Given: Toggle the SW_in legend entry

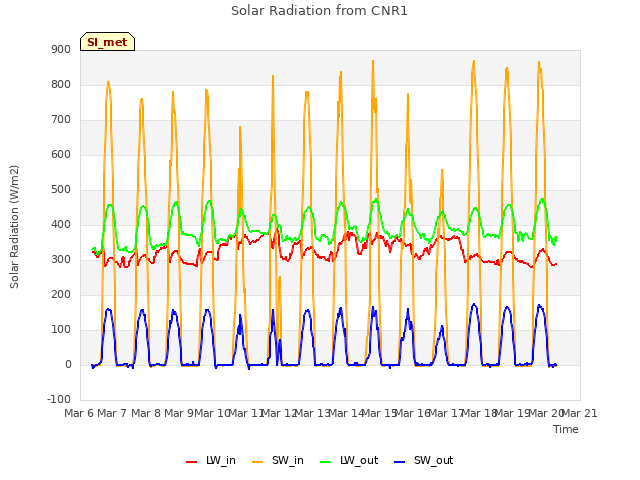Looking at the screenshot, I should coord(278,460).
